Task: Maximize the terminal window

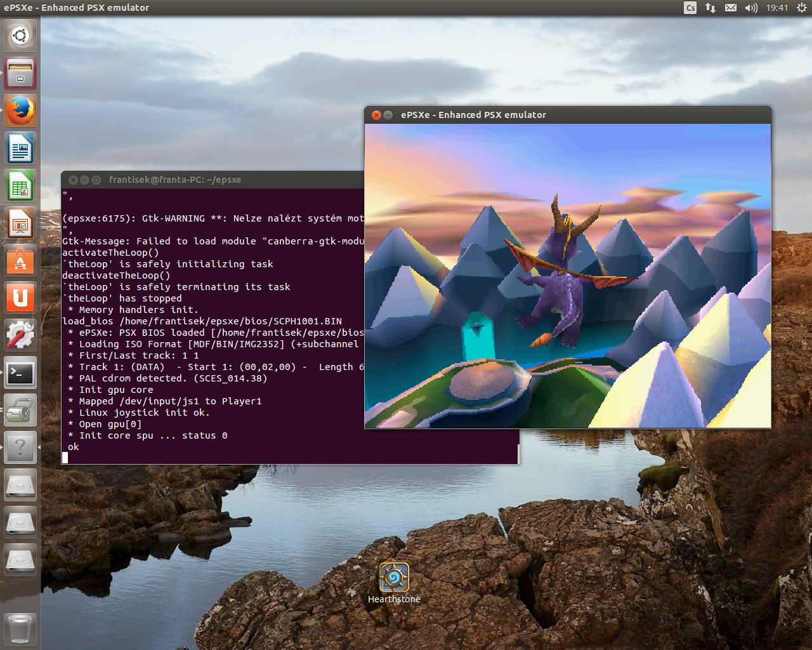Action: (x=96, y=180)
